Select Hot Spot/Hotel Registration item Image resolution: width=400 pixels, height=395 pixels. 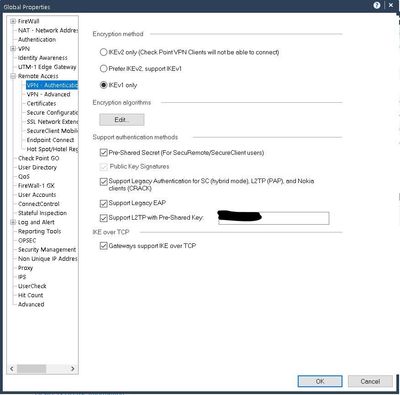(52, 149)
